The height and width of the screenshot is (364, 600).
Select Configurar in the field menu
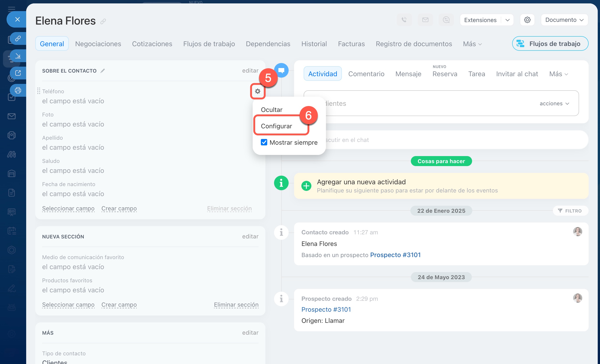276,126
